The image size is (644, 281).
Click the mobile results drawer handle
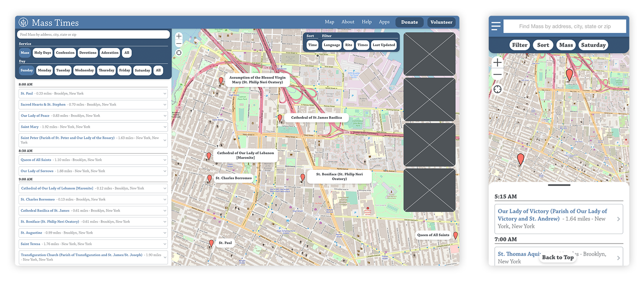[559, 185]
